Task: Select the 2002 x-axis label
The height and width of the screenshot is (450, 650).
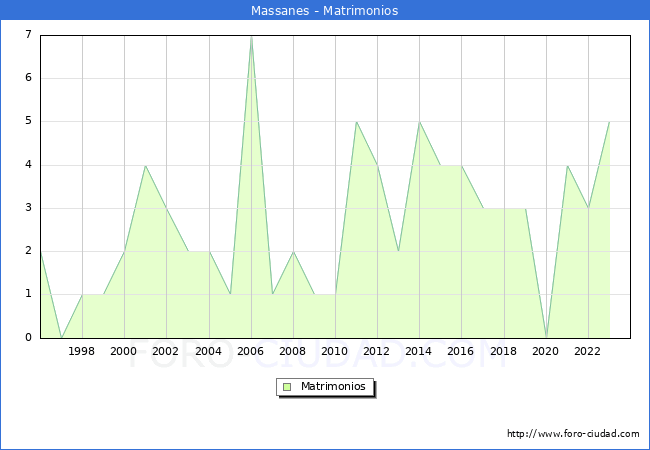Action: point(165,351)
